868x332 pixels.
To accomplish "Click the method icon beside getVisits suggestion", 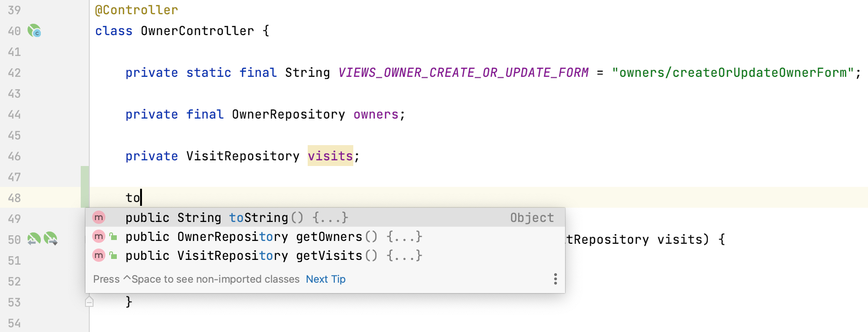I will click(x=98, y=255).
